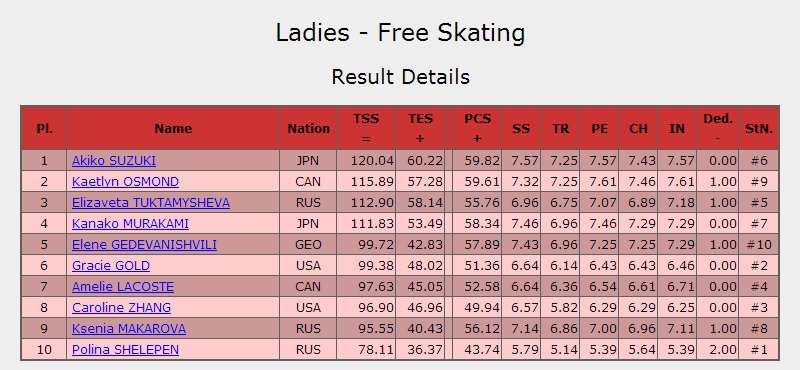This screenshot has width=800, height=370.
Task: Click the Ladies - Free Skating heading
Action: (401, 33)
